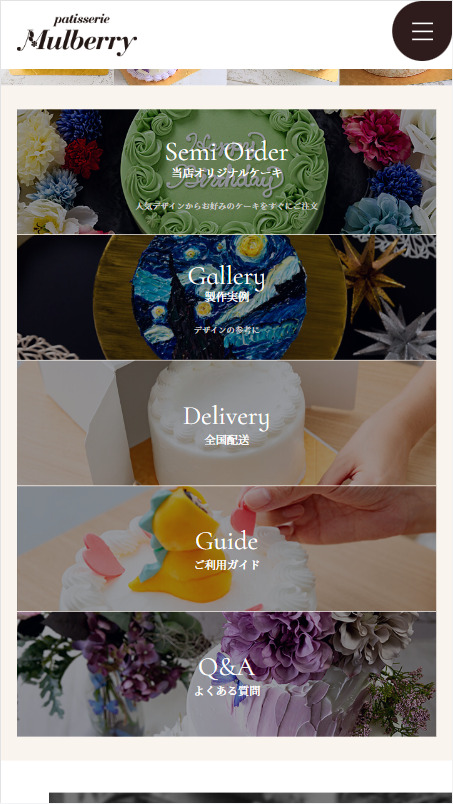Open the Guide heading
This screenshot has width=453, height=804.
coord(226,541)
